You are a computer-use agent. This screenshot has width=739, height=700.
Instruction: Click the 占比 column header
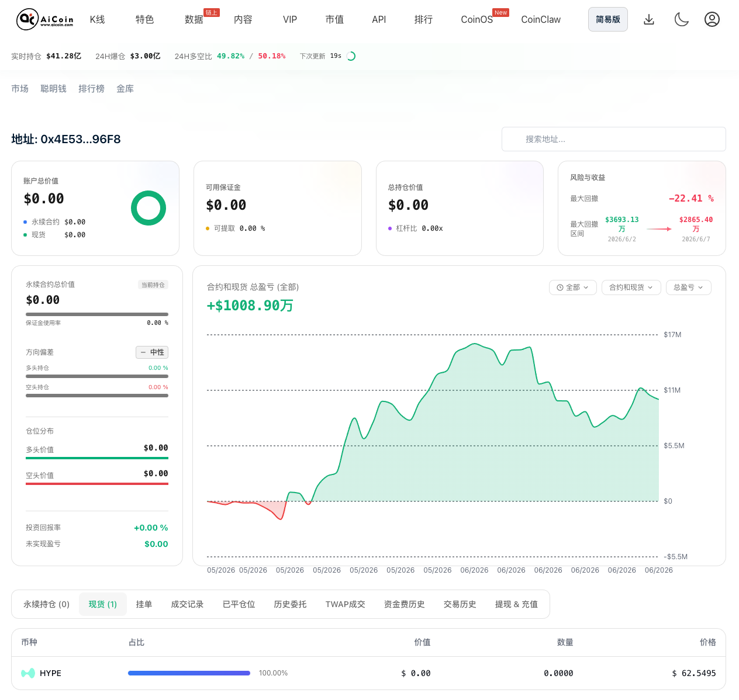[x=136, y=642]
